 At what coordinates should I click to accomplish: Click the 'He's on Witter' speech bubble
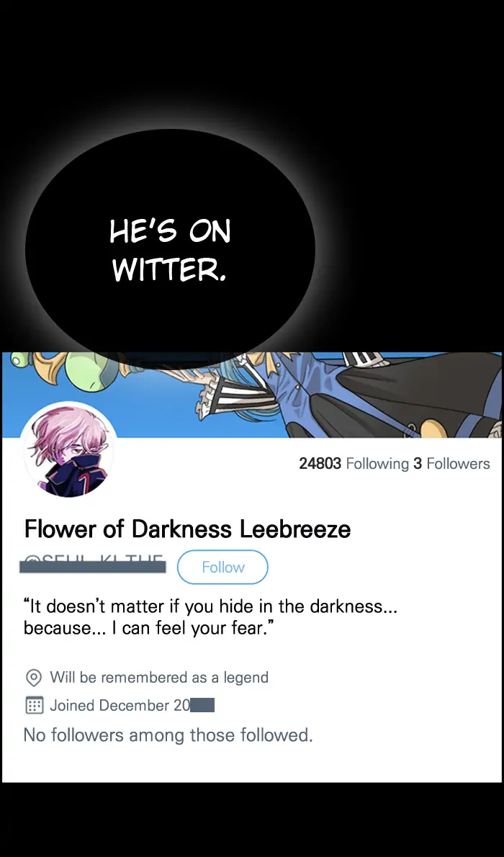(170, 248)
